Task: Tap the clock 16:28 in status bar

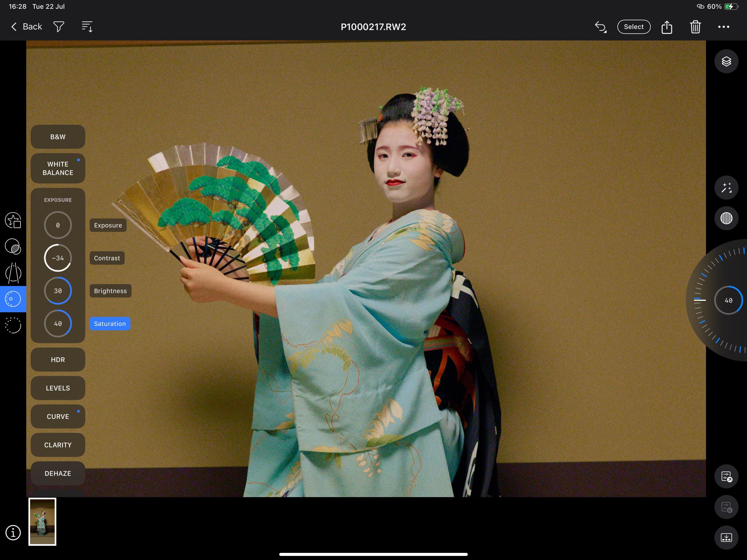Action: (x=17, y=6)
